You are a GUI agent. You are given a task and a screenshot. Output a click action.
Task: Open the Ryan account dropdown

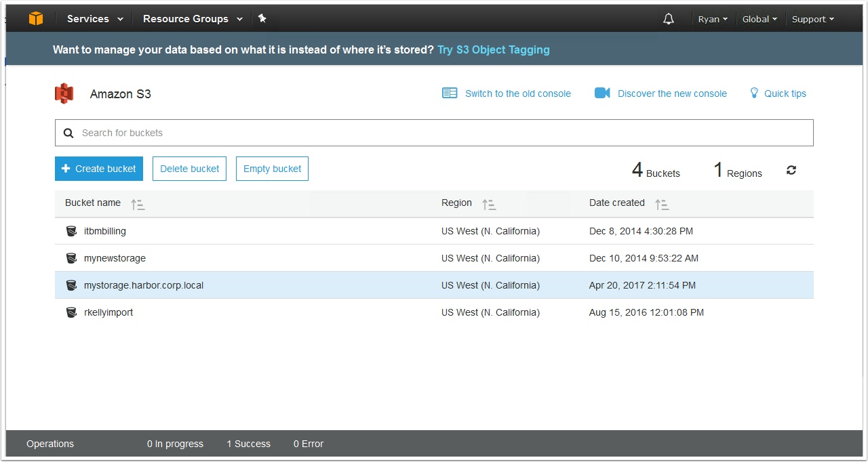pos(713,19)
